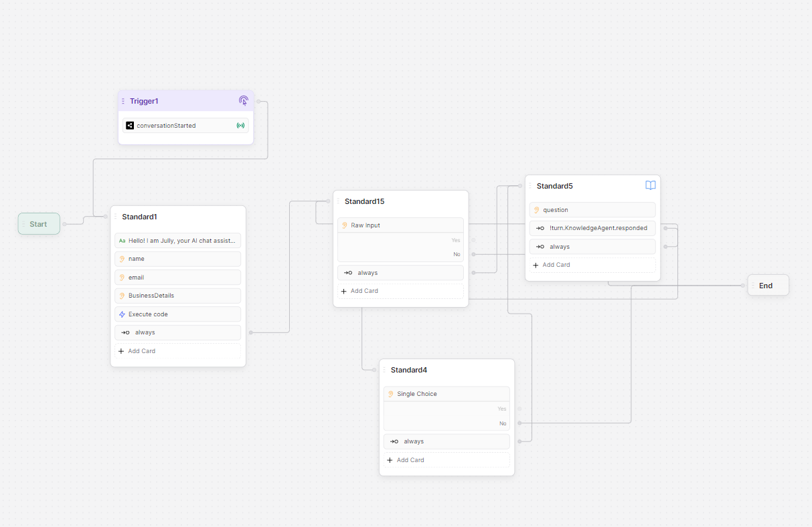This screenshot has width=812, height=527.
Task: Click the lightning icon beside Execute code
Action: point(122,314)
